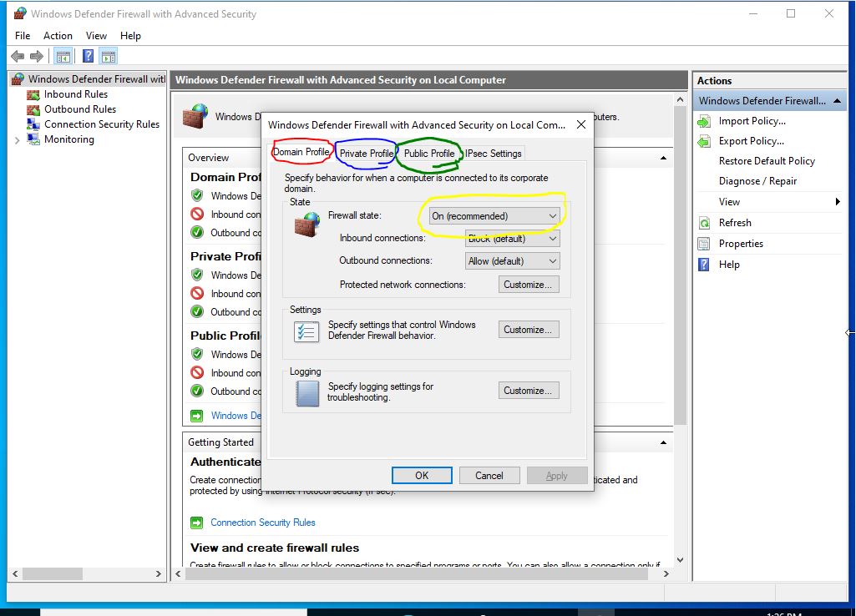Screen dimensions: 856x616
Task: Click the center pane vertical scroll down arrow
Action: click(681, 560)
